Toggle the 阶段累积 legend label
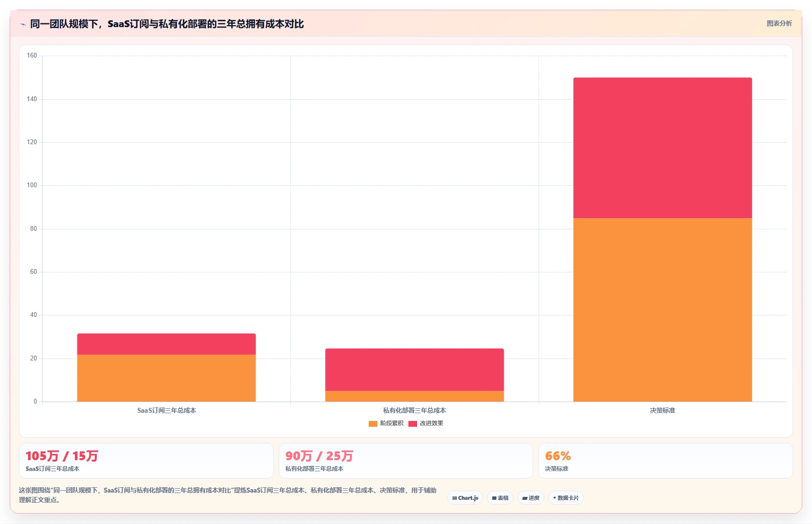Viewport: 812px width, 524px height. coord(391,423)
